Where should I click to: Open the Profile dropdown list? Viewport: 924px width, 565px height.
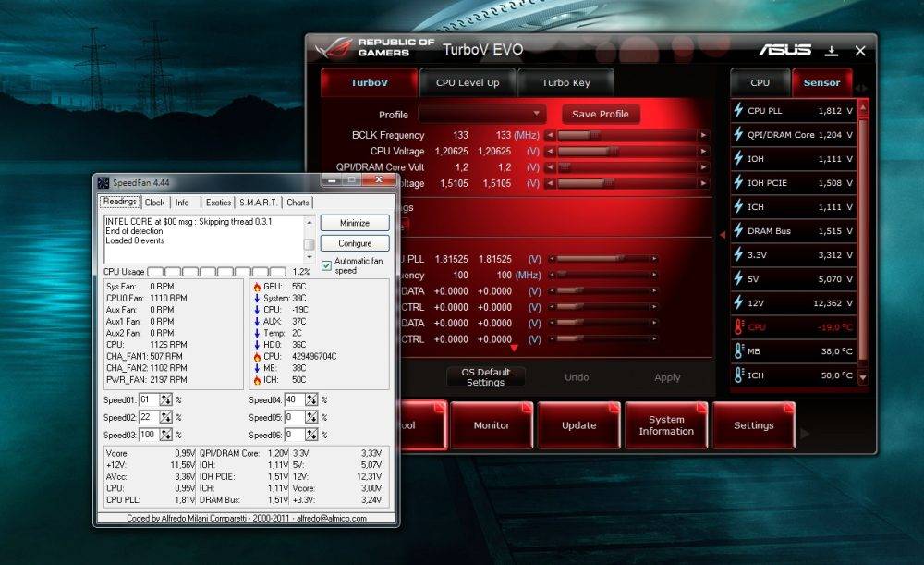pos(482,114)
